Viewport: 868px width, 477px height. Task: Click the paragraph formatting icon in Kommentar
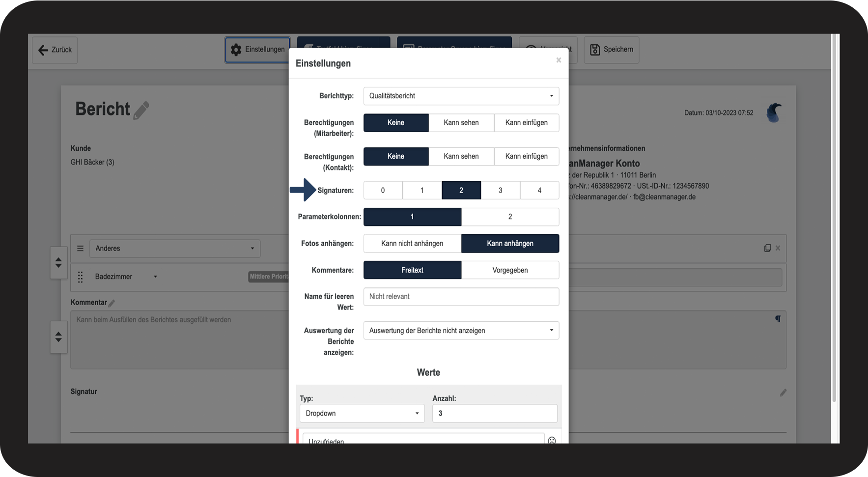778,319
